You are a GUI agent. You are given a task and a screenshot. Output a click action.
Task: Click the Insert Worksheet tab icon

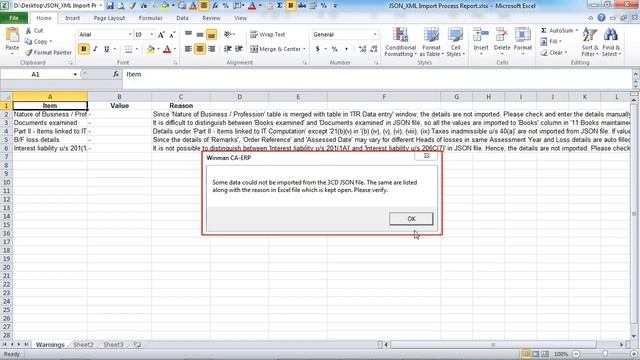tap(137, 345)
